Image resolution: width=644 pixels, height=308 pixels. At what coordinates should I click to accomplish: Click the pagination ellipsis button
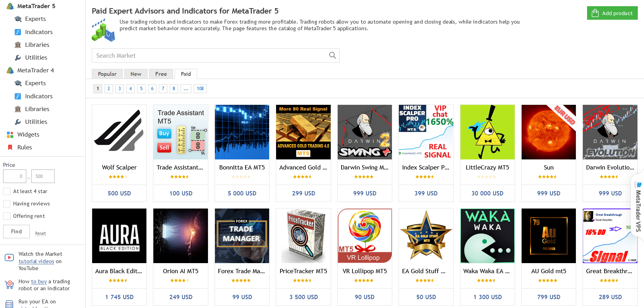coord(186,89)
